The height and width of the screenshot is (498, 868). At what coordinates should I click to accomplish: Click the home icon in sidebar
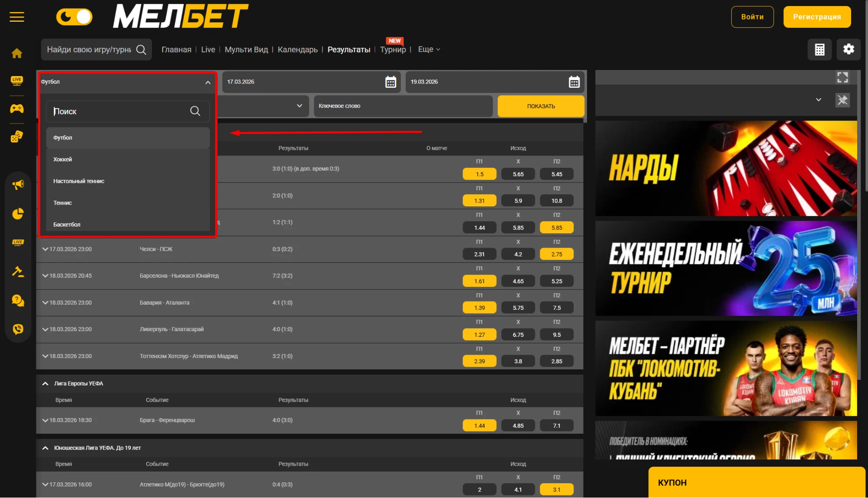(x=17, y=53)
